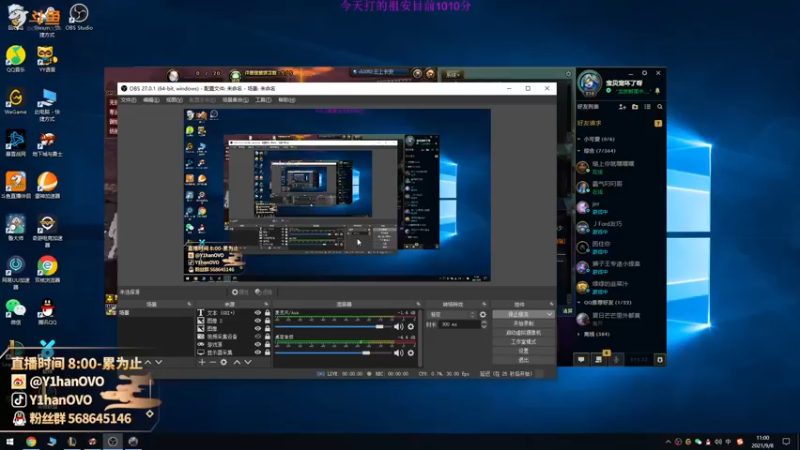
Task: Open the scene transition type dropdown
Action: click(x=451, y=315)
